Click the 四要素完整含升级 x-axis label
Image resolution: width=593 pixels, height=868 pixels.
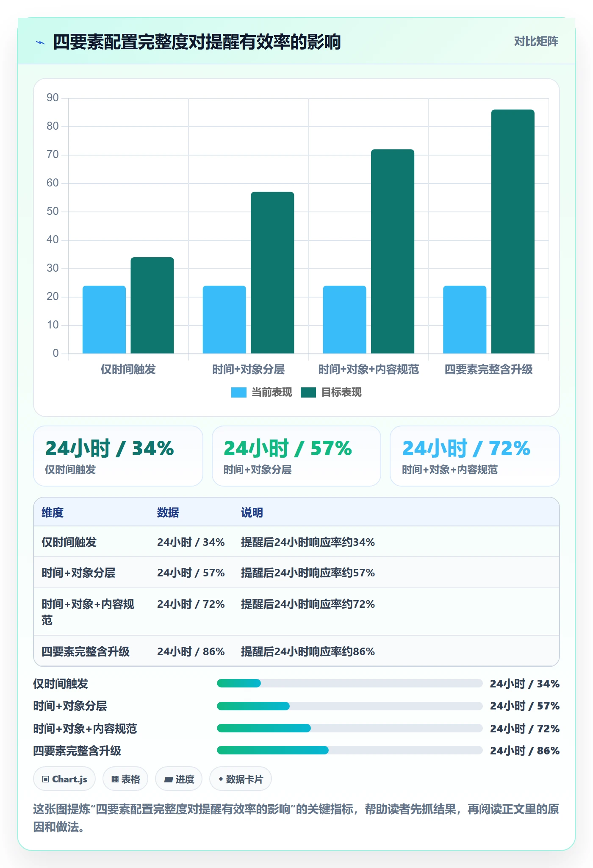coord(489,370)
